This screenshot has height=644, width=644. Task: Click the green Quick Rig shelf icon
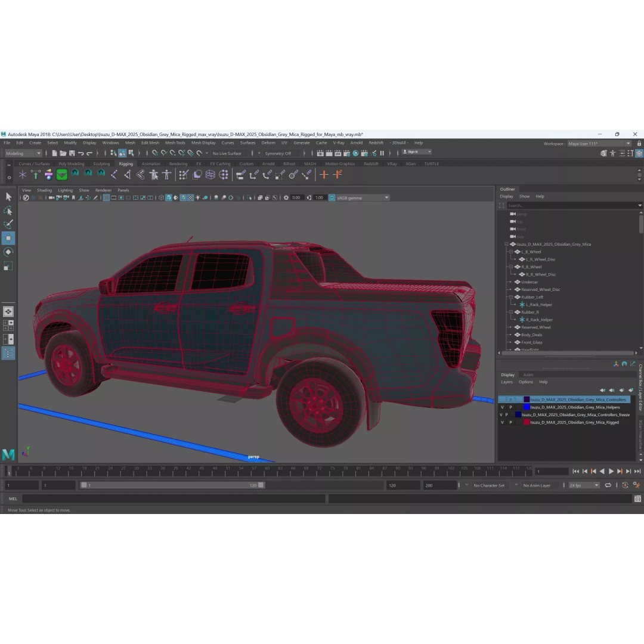coord(61,175)
